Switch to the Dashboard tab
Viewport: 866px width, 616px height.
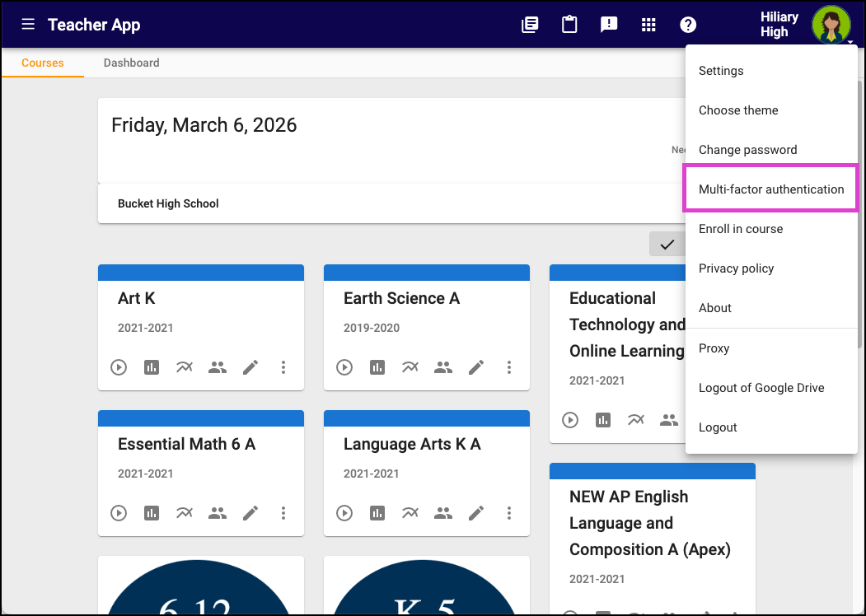pos(132,63)
